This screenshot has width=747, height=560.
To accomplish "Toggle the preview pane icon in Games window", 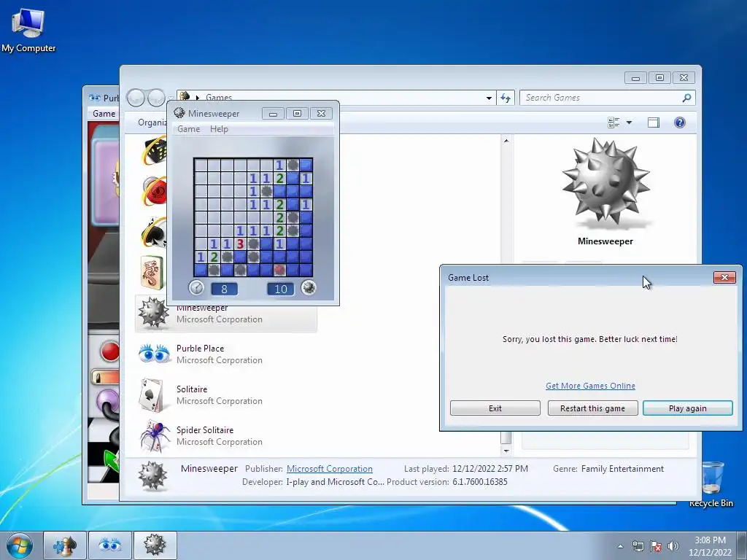I will (654, 122).
